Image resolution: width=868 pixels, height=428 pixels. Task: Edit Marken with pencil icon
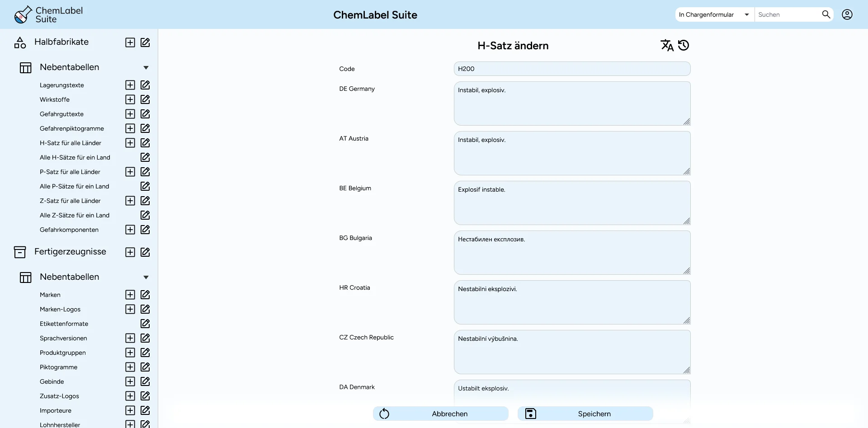145,295
